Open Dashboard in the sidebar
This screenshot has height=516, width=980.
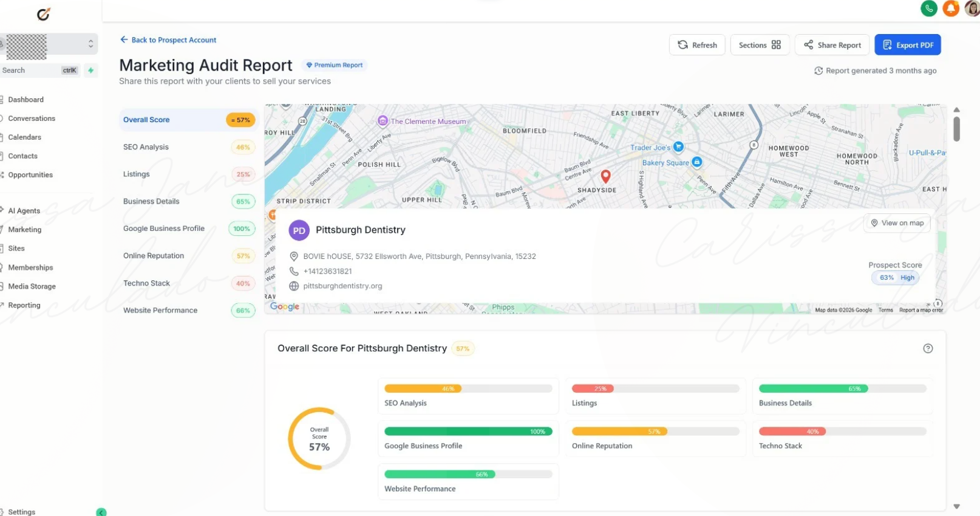(x=26, y=100)
